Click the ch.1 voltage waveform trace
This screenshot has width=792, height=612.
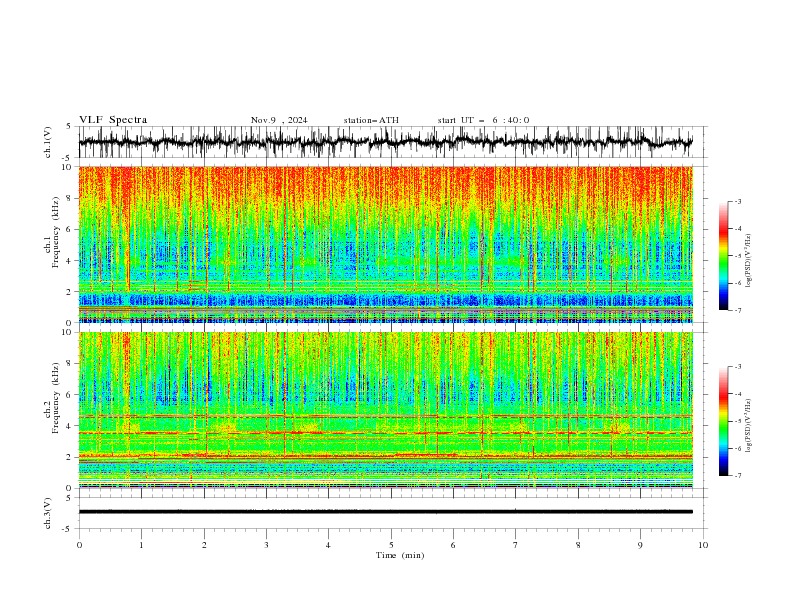(x=385, y=142)
